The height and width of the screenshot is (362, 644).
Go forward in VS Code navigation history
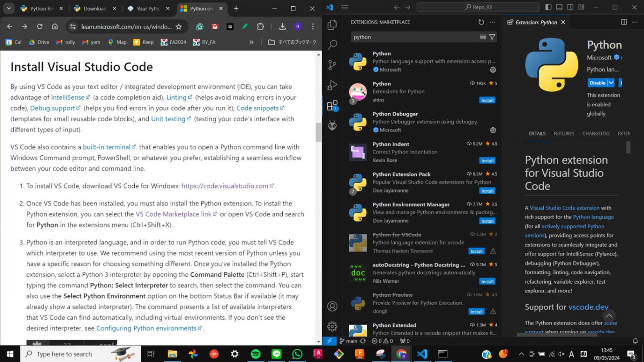pos(408,7)
